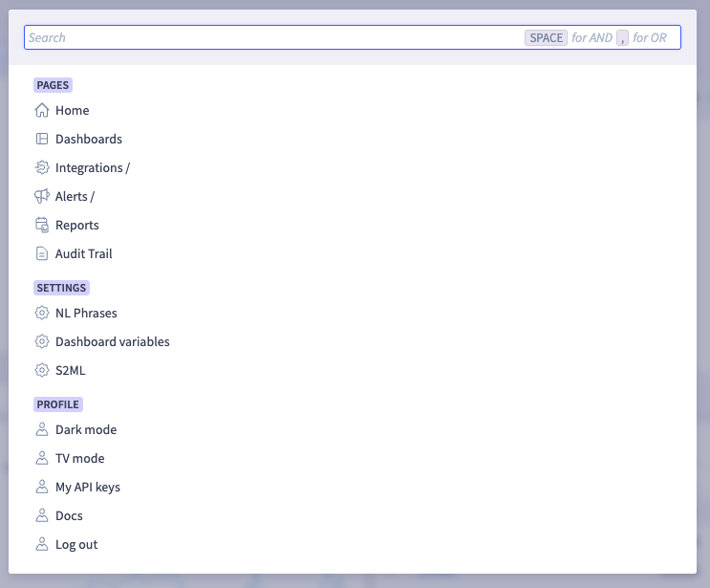Screen dimensions: 710x588
Task: Click the Dark mode person icon
Action: [x=42, y=429]
